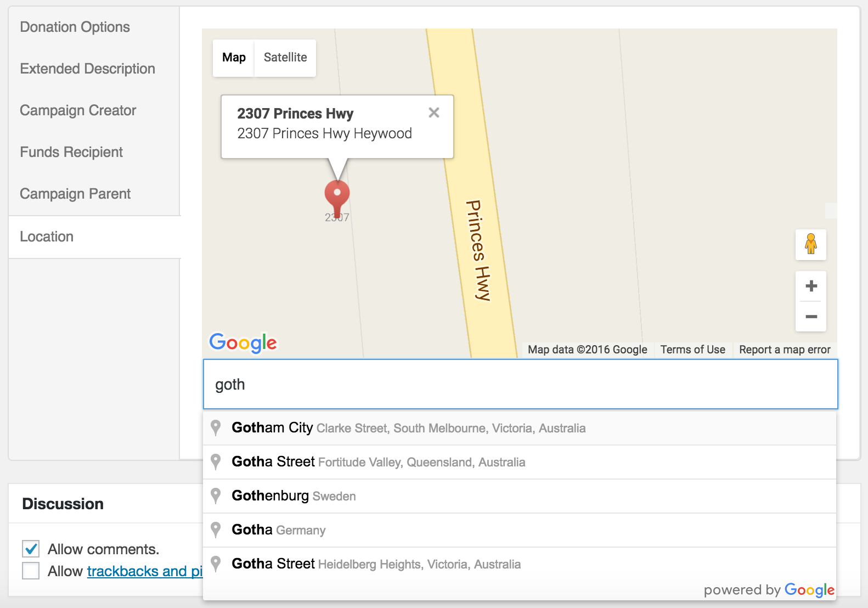Open Terms of Use link

693,350
